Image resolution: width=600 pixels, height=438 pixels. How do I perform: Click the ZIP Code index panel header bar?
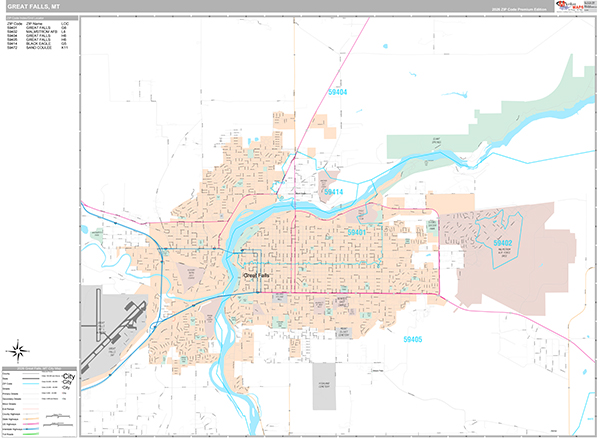(x=42, y=18)
